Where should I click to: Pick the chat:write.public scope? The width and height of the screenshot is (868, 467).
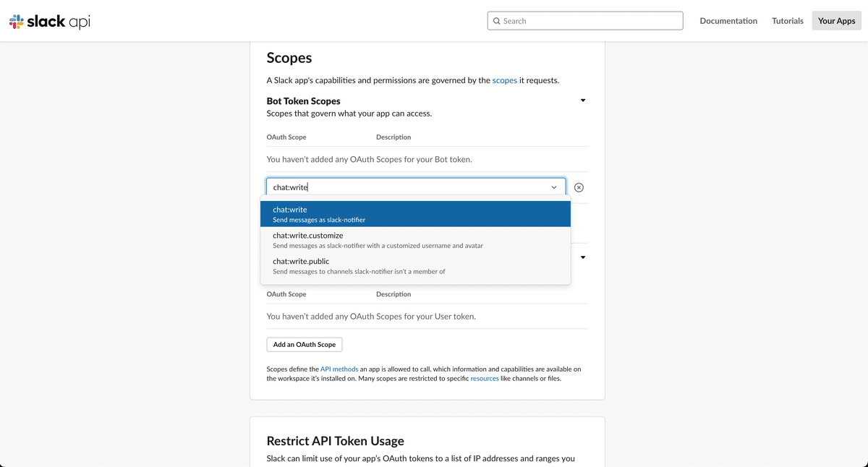pos(415,266)
